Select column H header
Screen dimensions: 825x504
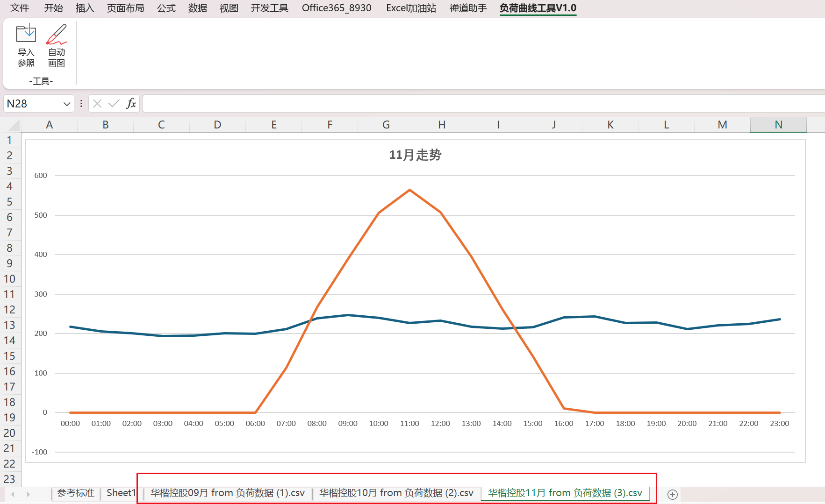pyautogui.click(x=442, y=125)
